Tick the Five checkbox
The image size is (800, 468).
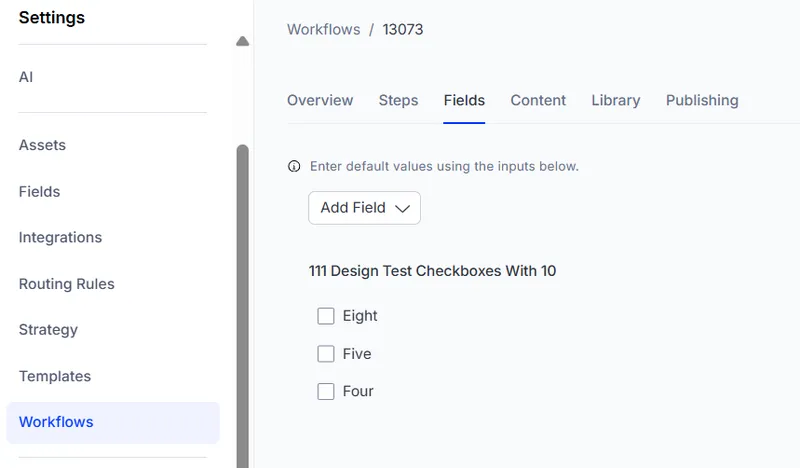(326, 354)
